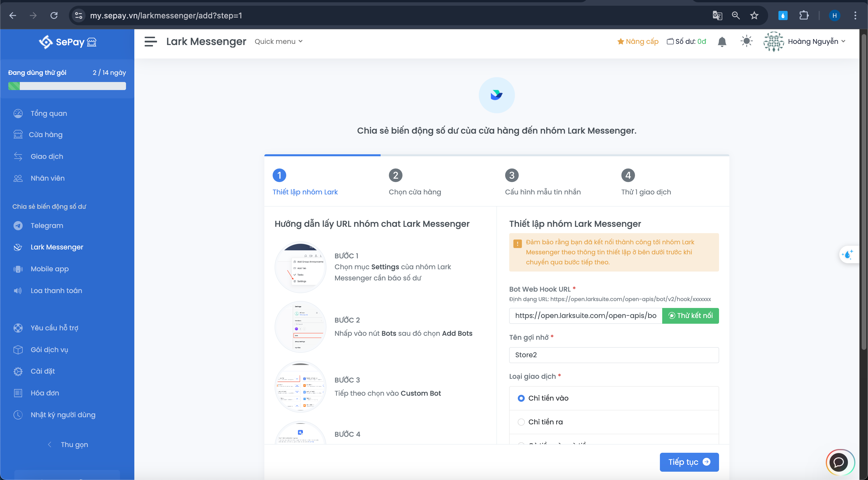Click Google Translate icon in address bar
The height and width of the screenshot is (480, 868).
(717, 15)
